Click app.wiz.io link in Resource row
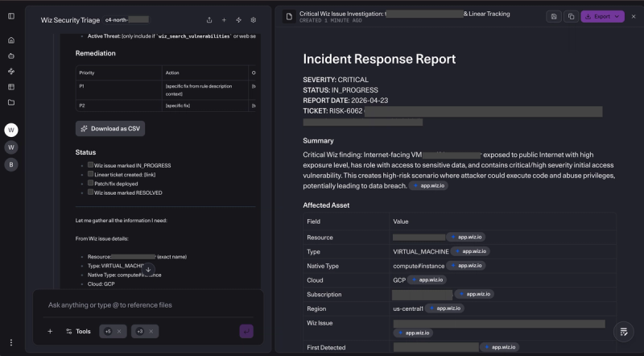Viewport: 644px width, 356px height. coord(466,237)
